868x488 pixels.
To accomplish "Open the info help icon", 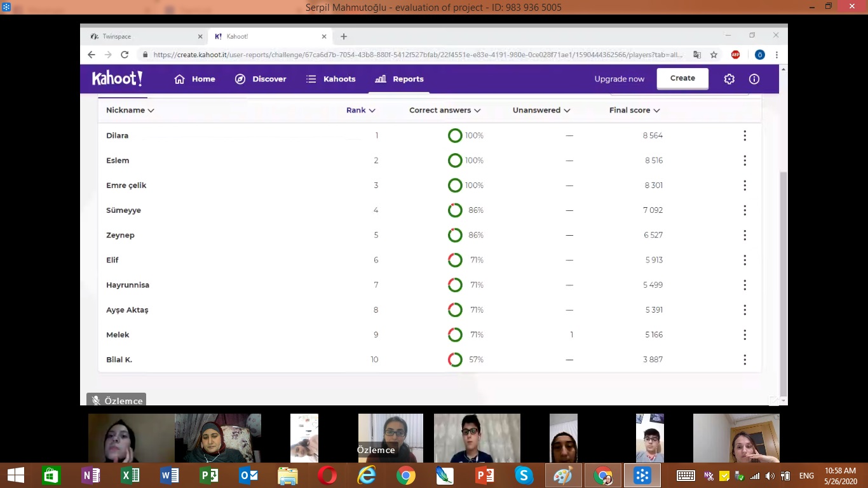I will point(754,79).
